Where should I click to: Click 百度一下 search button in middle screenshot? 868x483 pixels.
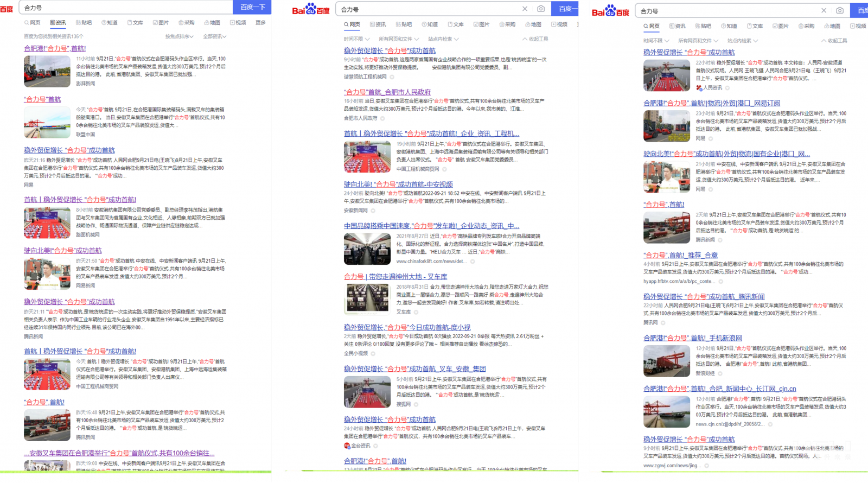coord(565,9)
